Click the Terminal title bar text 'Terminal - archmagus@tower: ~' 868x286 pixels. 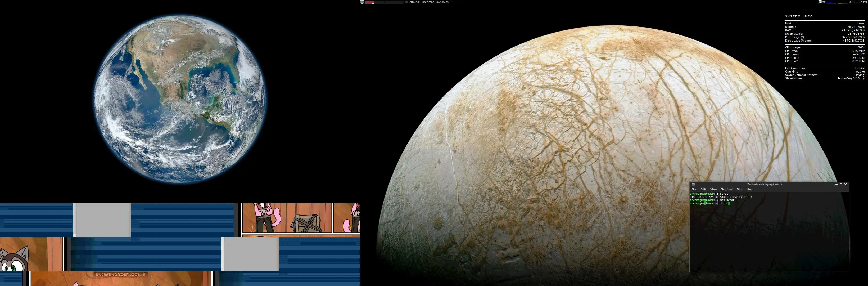(x=765, y=185)
